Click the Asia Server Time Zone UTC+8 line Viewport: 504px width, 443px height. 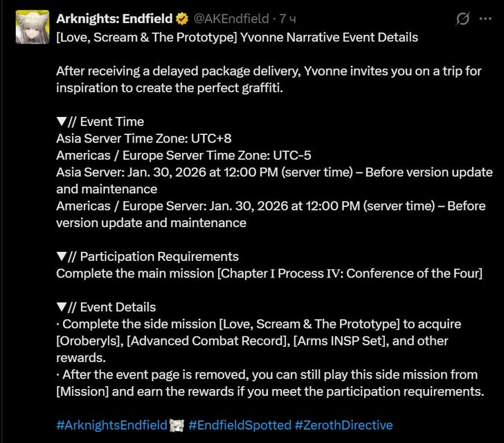(143, 138)
